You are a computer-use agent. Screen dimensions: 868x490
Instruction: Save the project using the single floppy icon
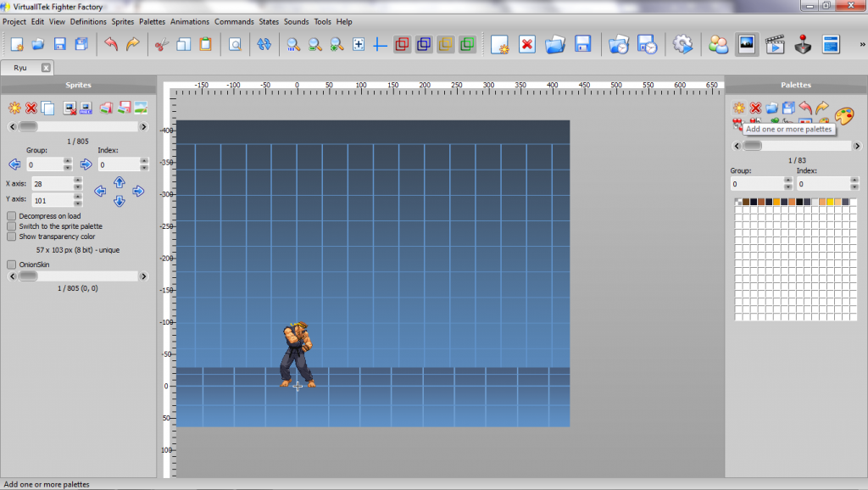pos(60,44)
